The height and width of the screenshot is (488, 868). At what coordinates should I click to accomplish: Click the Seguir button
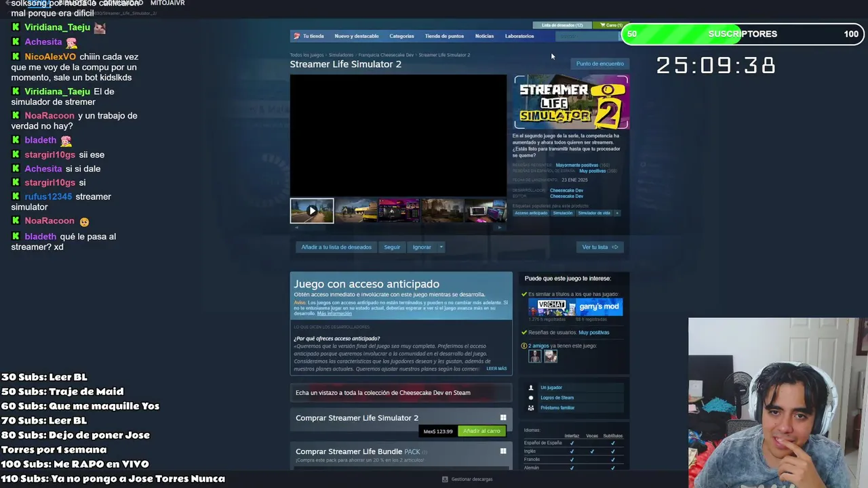click(x=392, y=247)
